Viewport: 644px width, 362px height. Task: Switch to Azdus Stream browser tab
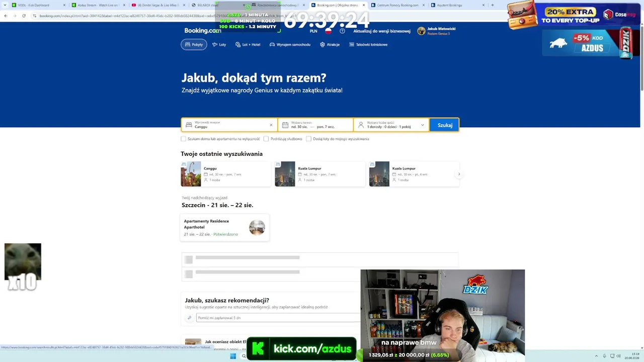click(98, 5)
